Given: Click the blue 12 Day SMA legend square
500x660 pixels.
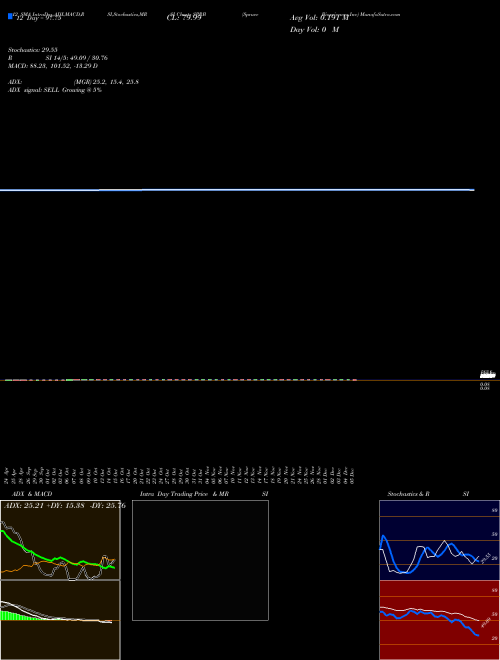Looking at the screenshot, I should point(11,17).
